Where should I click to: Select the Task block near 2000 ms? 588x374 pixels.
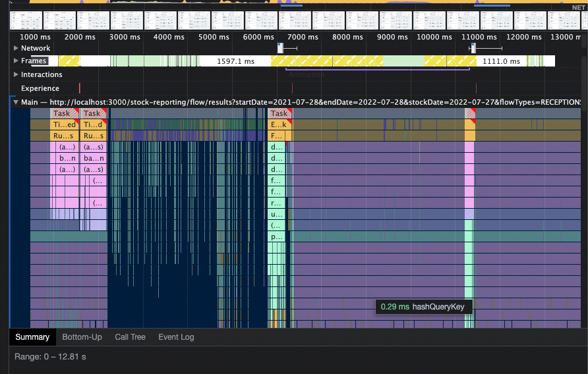pos(94,113)
